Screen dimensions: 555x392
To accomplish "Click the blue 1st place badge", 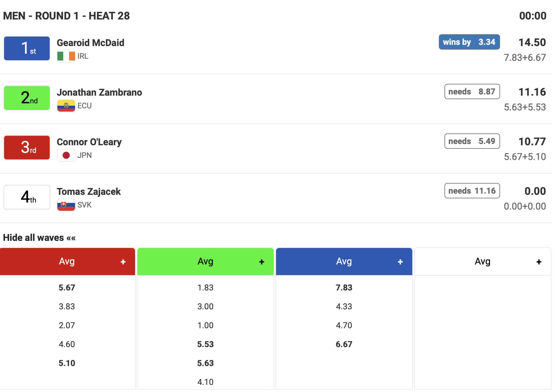I will click(27, 48).
